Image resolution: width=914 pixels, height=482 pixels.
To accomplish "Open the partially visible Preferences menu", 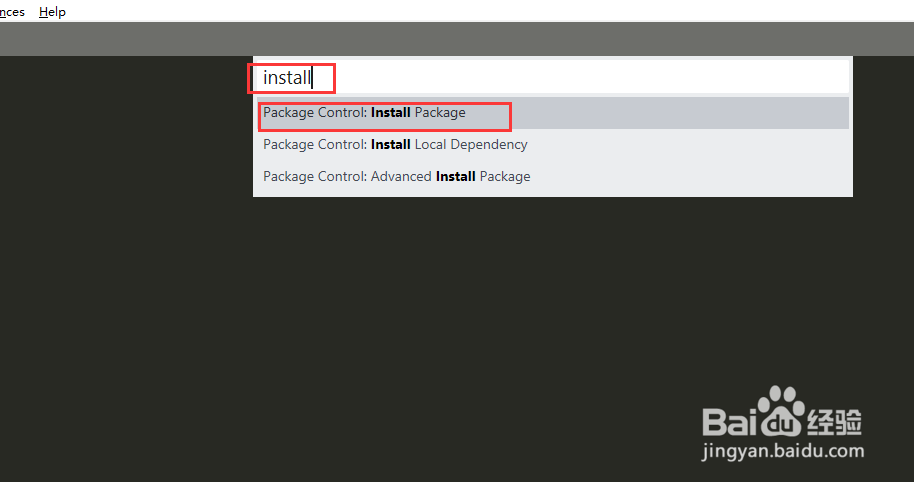I will [12, 12].
